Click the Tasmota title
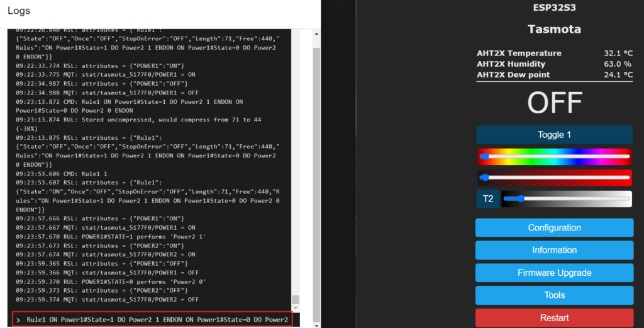Image resolution: width=644 pixels, height=328 pixels. click(554, 29)
